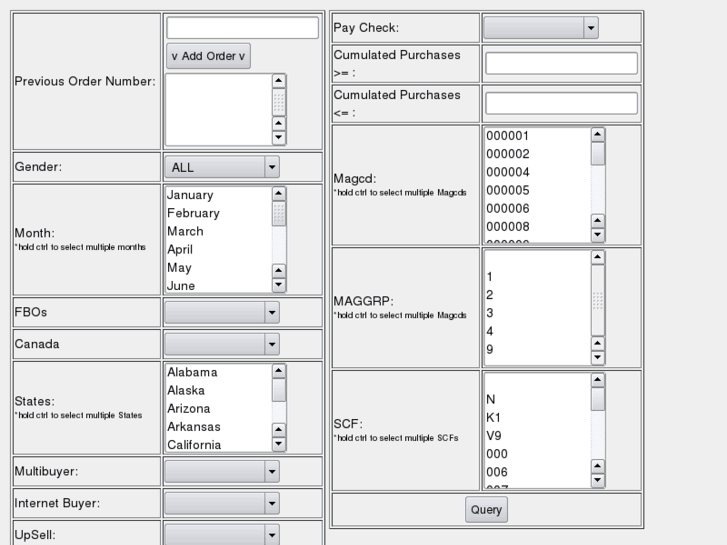Select Magcd 000005

click(537, 190)
